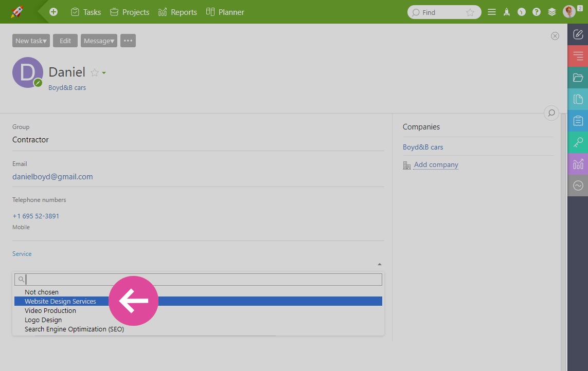Collapse the Service dropdown arrow
588x371 pixels.
(x=380, y=264)
